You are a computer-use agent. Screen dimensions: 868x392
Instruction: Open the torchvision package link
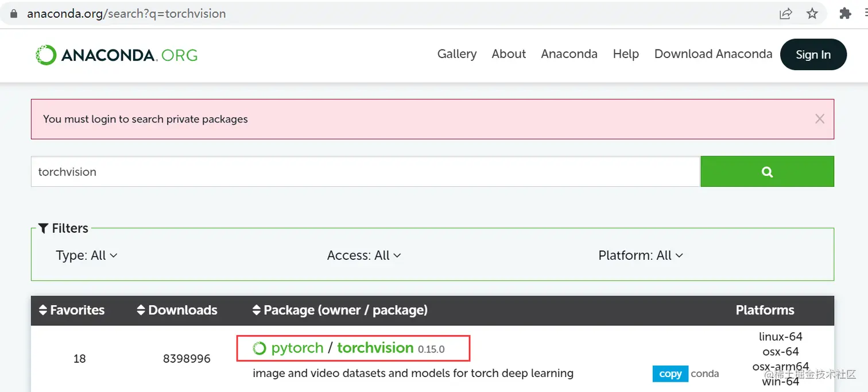(x=375, y=348)
